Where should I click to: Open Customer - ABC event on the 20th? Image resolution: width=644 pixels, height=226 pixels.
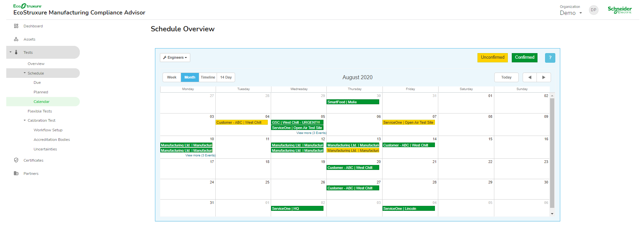click(x=353, y=168)
